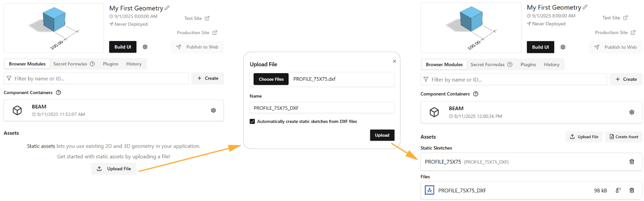Viewport: 644px width, 201px height.
Task: Click Upload button in dialog
Action: 382,135
